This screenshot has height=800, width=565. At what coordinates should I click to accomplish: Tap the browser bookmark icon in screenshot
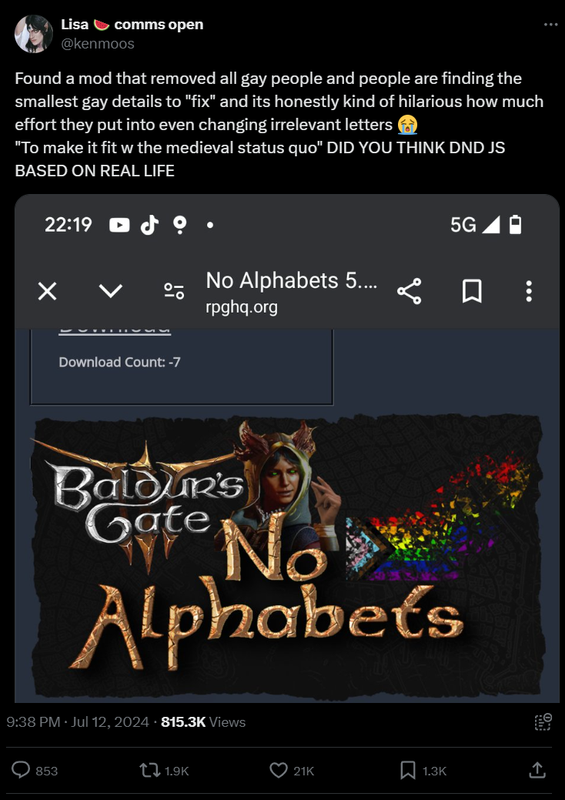pyautogui.click(x=472, y=291)
